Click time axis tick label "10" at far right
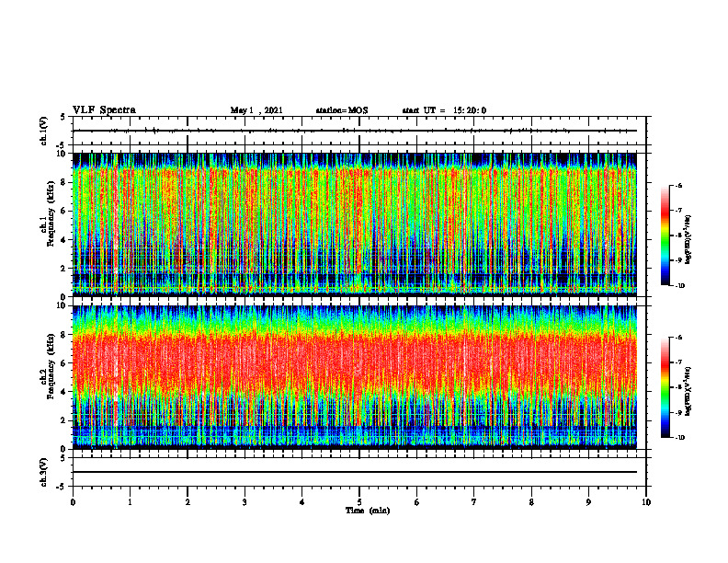The height and width of the screenshot is (563, 728). [x=646, y=502]
